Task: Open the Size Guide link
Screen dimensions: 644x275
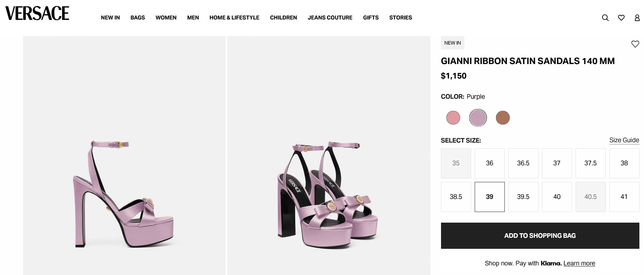Action: click(624, 140)
